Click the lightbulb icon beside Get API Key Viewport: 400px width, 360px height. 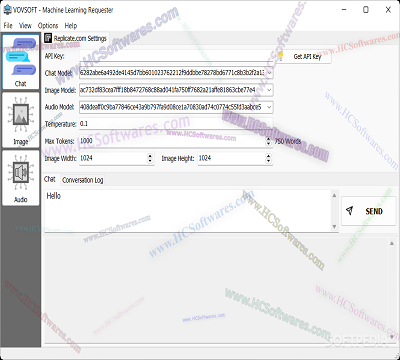coord(281,56)
